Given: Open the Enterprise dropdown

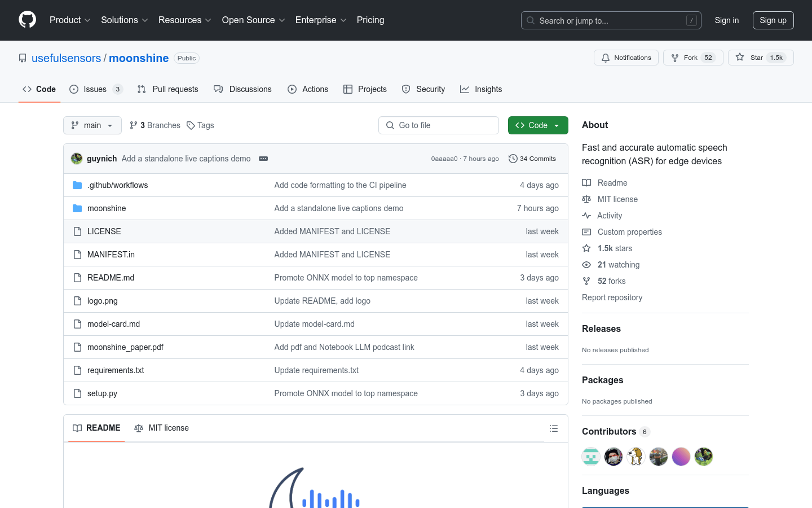Looking at the screenshot, I should pyautogui.click(x=321, y=20).
